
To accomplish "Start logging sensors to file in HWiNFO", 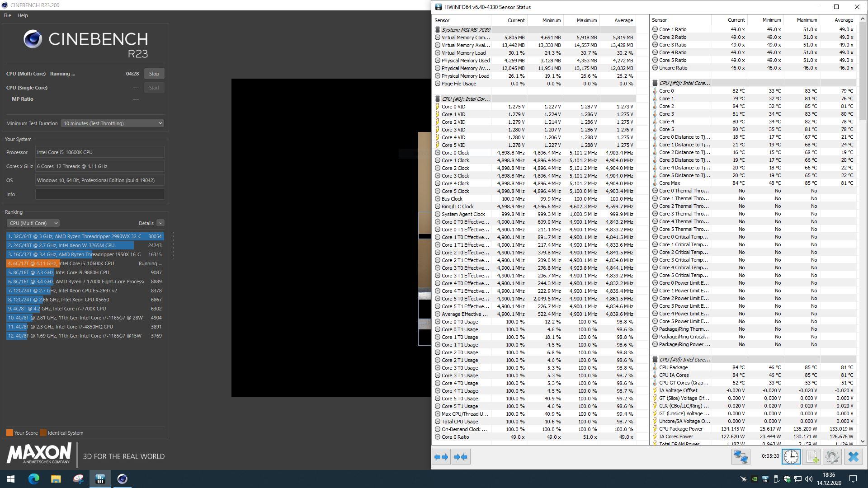I will click(x=811, y=457).
